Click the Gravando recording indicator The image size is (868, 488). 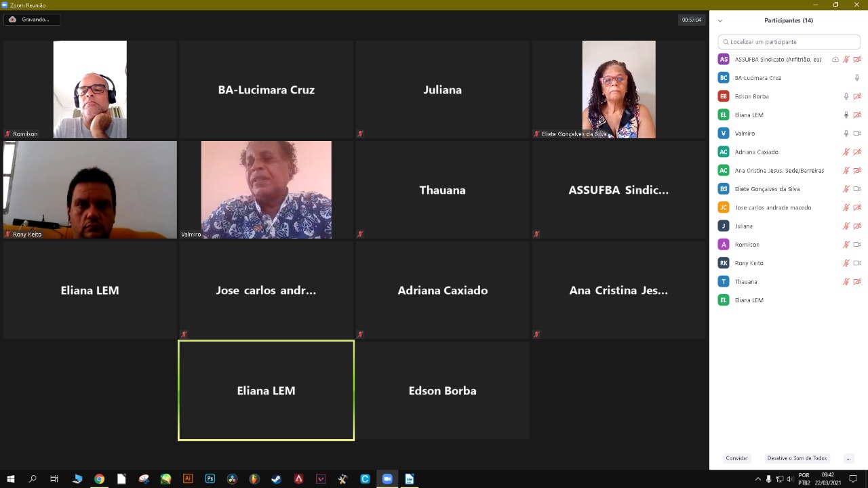coord(31,20)
